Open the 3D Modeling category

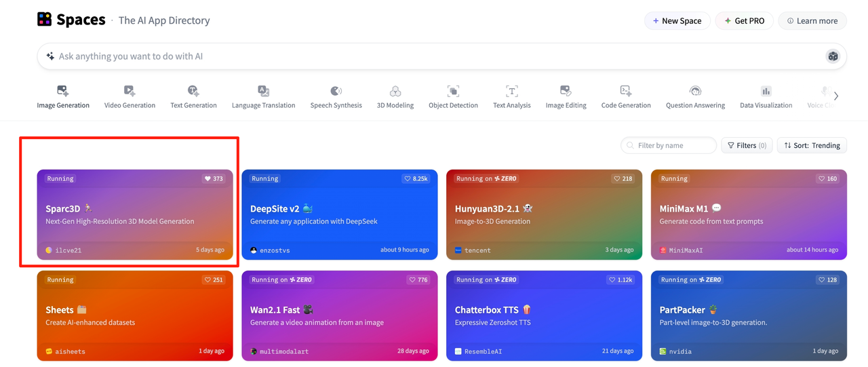pyautogui.click(x=395, y=97)
